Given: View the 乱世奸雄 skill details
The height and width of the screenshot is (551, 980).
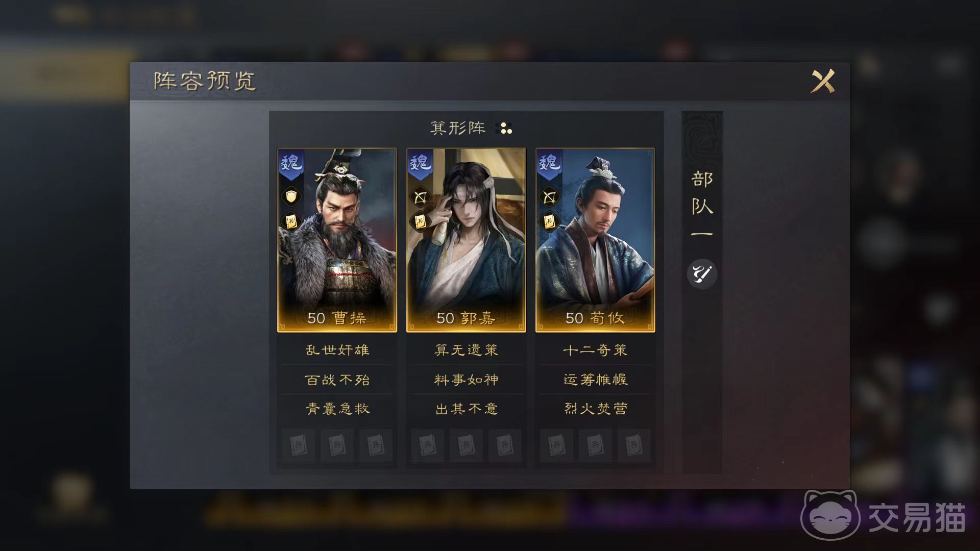Looking at the screenshot, I should coord(337,350).
